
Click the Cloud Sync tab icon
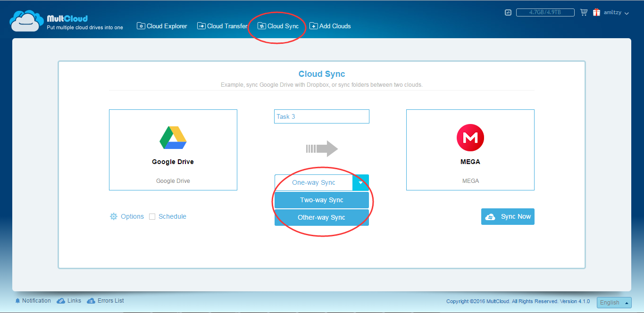coord(262,26)
